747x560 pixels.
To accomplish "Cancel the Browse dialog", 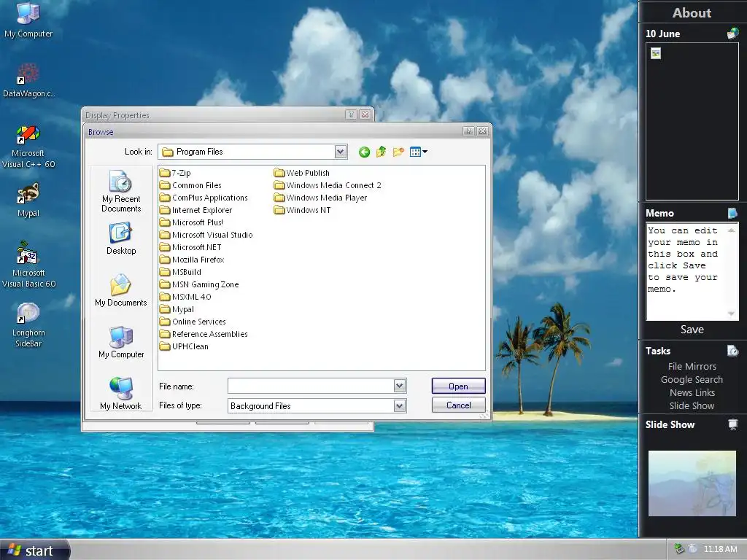I will click(458, 405).
